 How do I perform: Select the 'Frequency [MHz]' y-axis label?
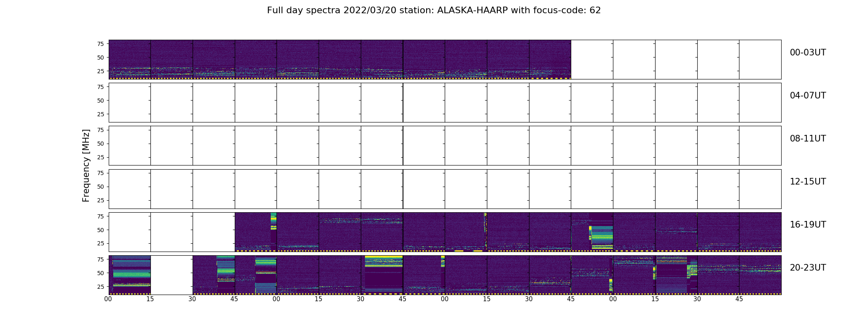tap(86, 165)
